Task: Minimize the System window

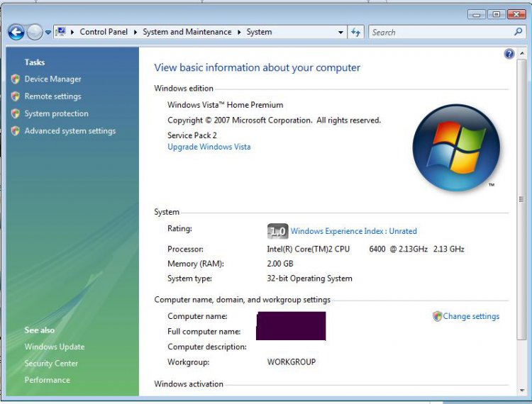Action: click(477, 15)
